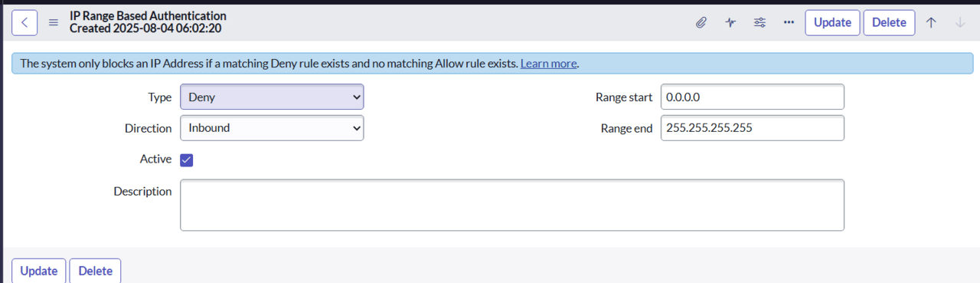This screenshot has width=980, height=283.
Task: Click the top Delete button
Action: (889, 22)
